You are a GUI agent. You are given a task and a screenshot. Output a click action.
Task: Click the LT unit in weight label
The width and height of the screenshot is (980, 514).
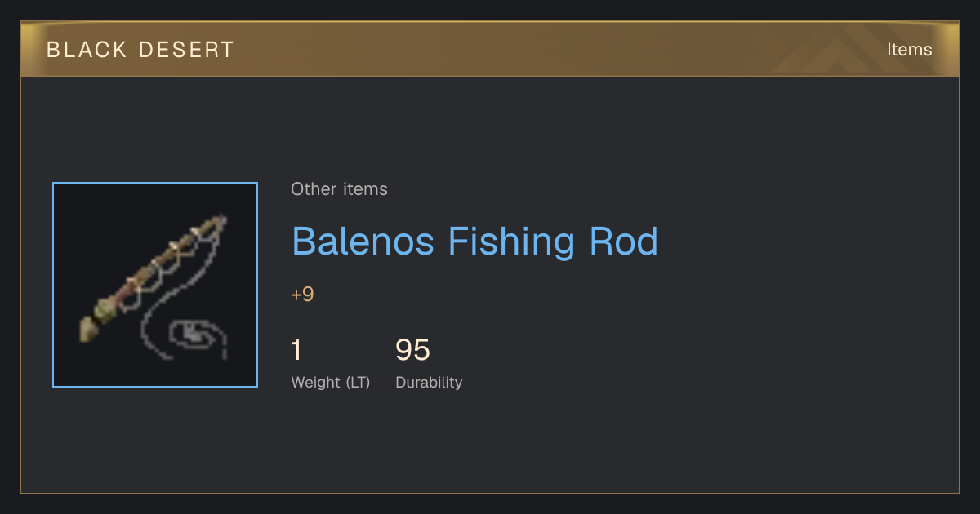tap(358, 383)
